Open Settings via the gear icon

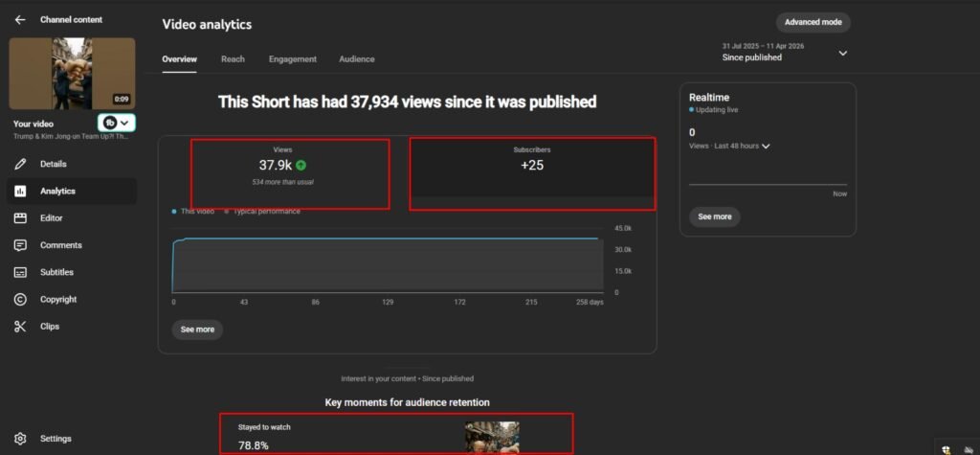click(x=20, y=439)
